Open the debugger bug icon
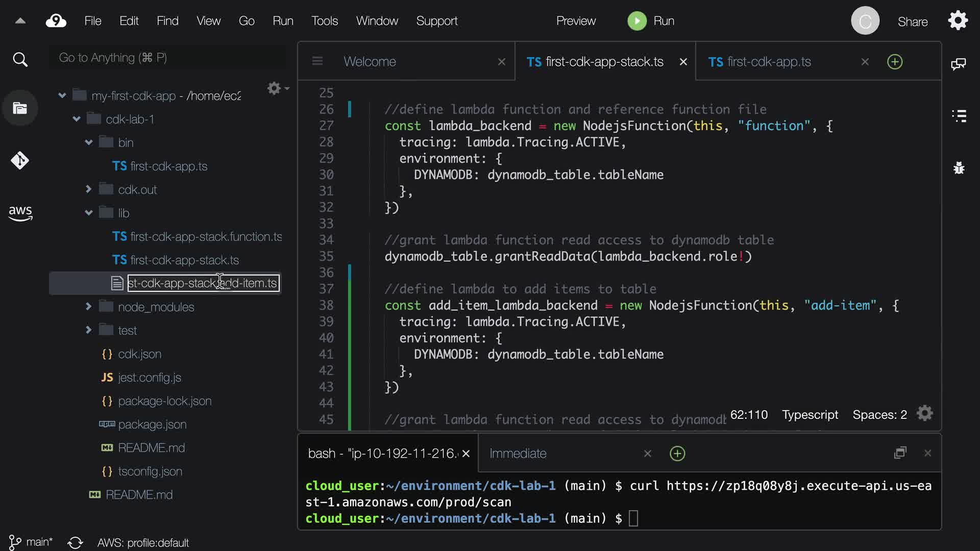980x551 pixels. (x=959, y=168)
